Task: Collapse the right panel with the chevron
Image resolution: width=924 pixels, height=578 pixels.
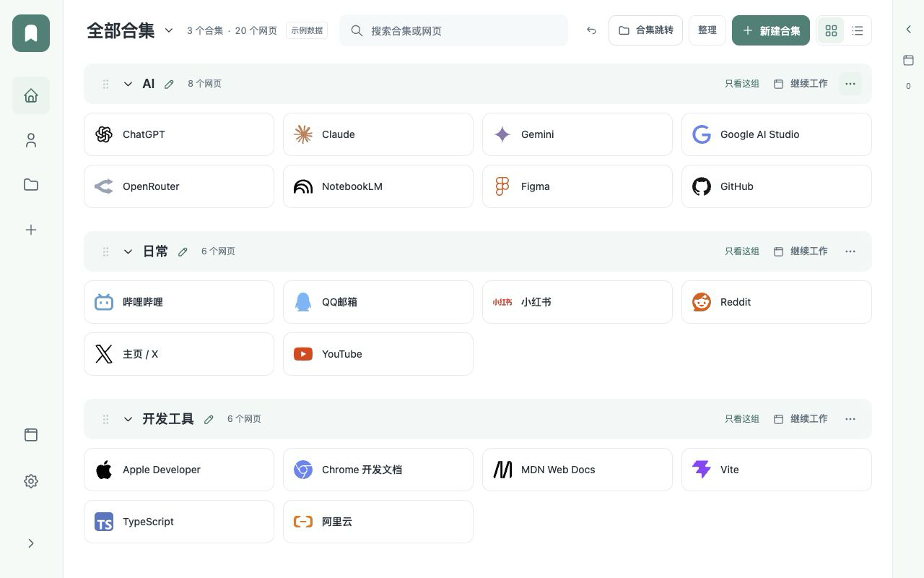Action: (x=909, y=30)
